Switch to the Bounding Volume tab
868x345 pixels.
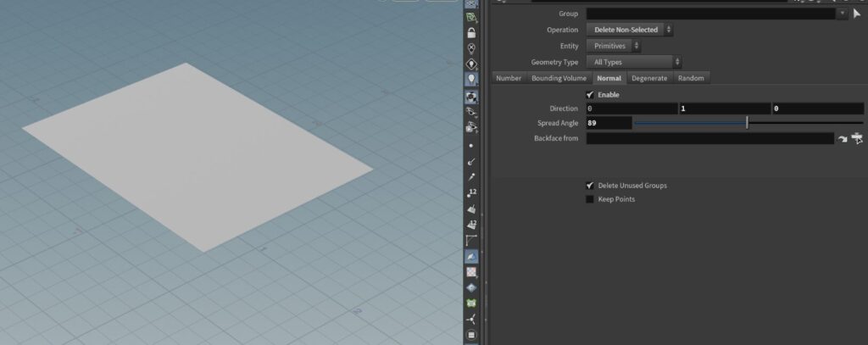coord(559,78)
